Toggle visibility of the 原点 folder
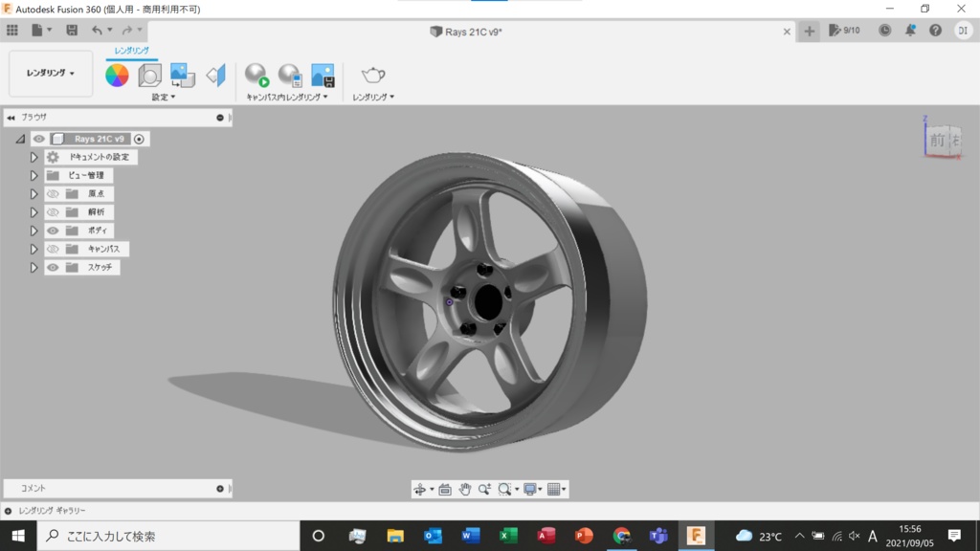980x551 pixels. point(53,193)
